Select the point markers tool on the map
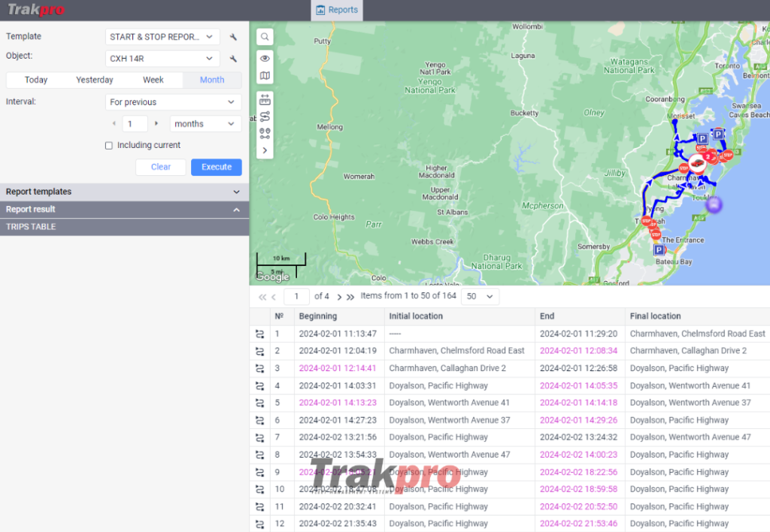Screen dimensions: 770x532 (264, 134)
